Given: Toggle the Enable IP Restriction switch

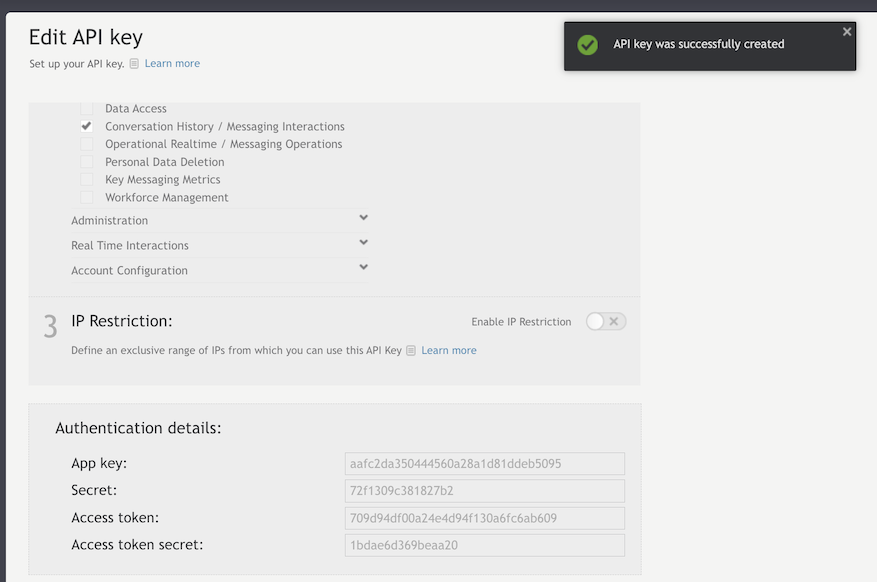Looking at the screenshot, I should pos(606,321).
